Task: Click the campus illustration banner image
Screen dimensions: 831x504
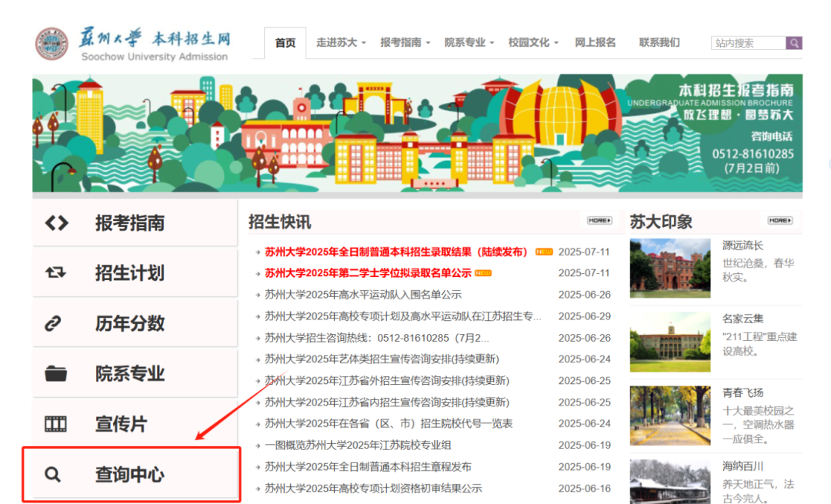Action: [x=418, y=133]
